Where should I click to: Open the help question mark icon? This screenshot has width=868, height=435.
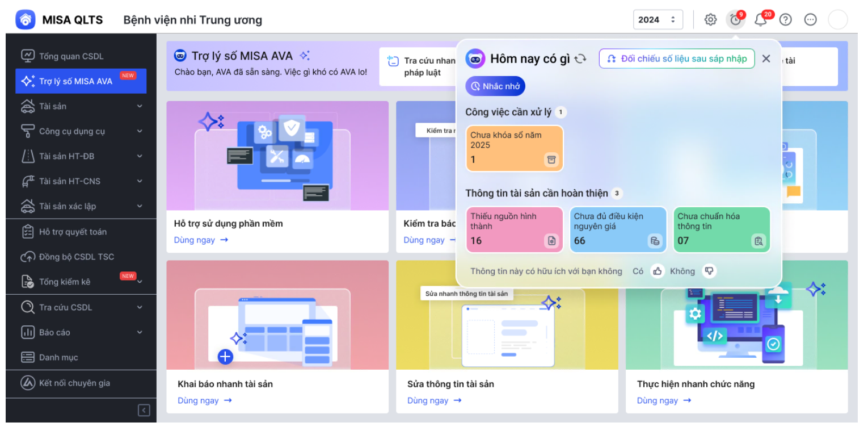click(785, 20)
